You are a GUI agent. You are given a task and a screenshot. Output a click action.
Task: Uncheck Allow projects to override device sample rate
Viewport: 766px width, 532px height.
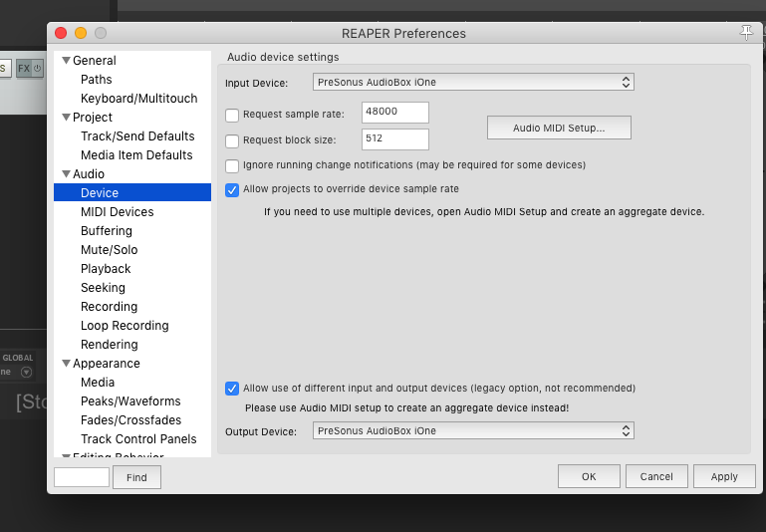232,189
